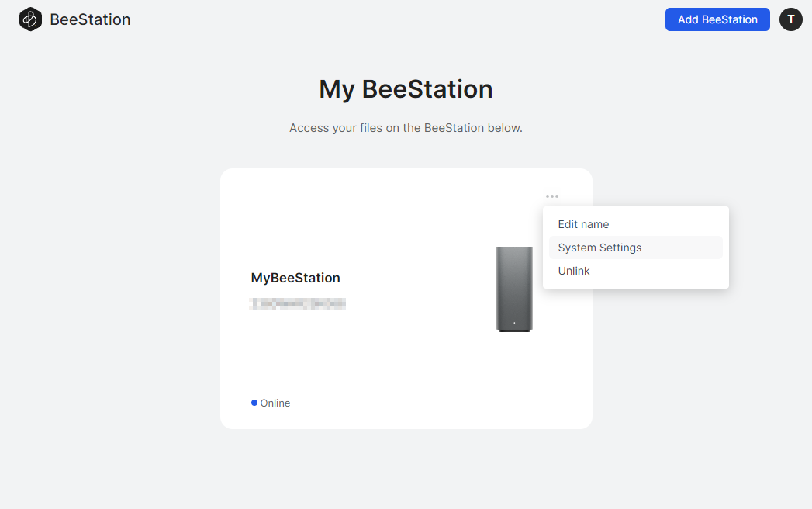Image resolution: width=812 pixels, height=509 pixels.
Task: Click the Add BeeStation button
Action: [x=717, y=19]
